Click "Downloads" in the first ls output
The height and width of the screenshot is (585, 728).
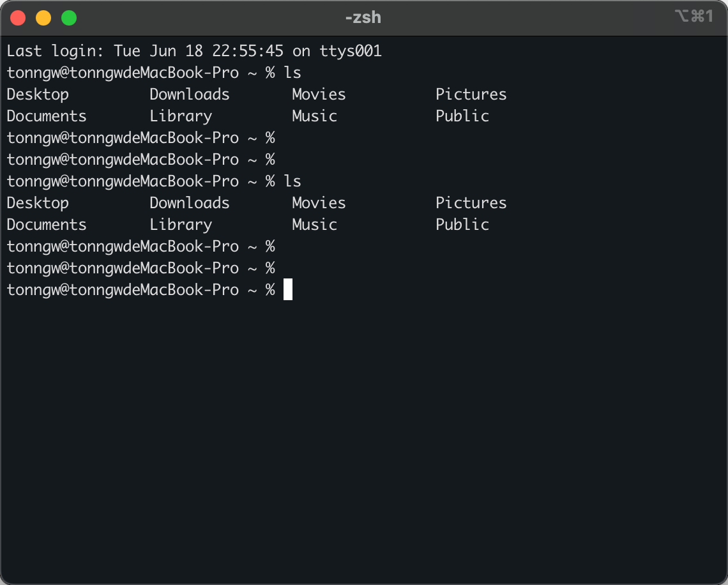pyautogui.click(x=189, y=95)
